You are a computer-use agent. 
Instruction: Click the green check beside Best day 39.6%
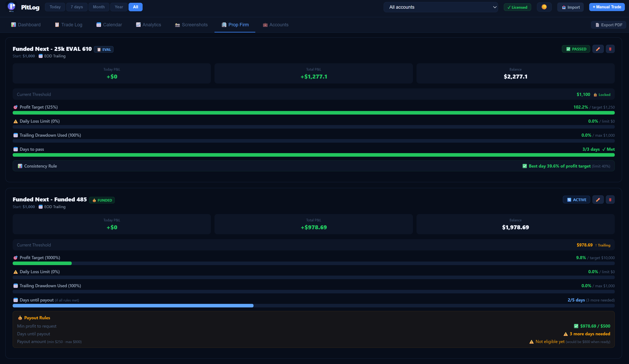[525, 166]
